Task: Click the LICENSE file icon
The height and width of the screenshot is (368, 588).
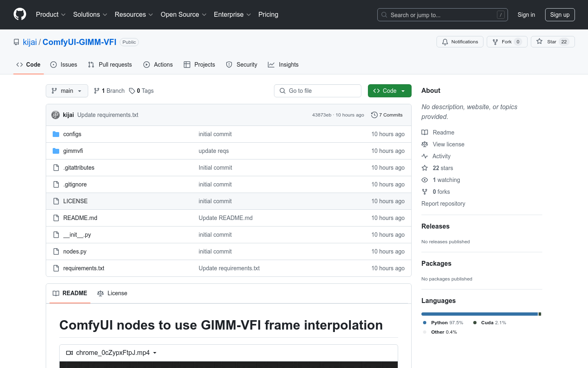Action: click(x=56, y=201)
